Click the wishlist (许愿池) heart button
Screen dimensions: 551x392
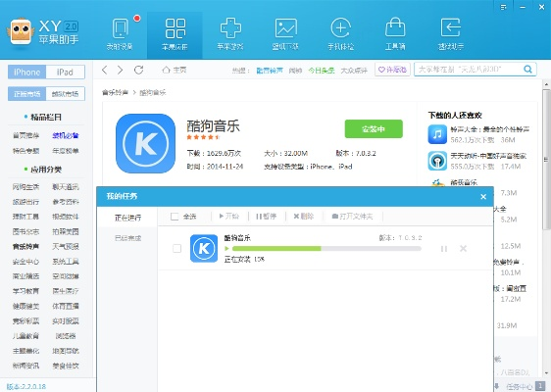click(x=392, y=70)
